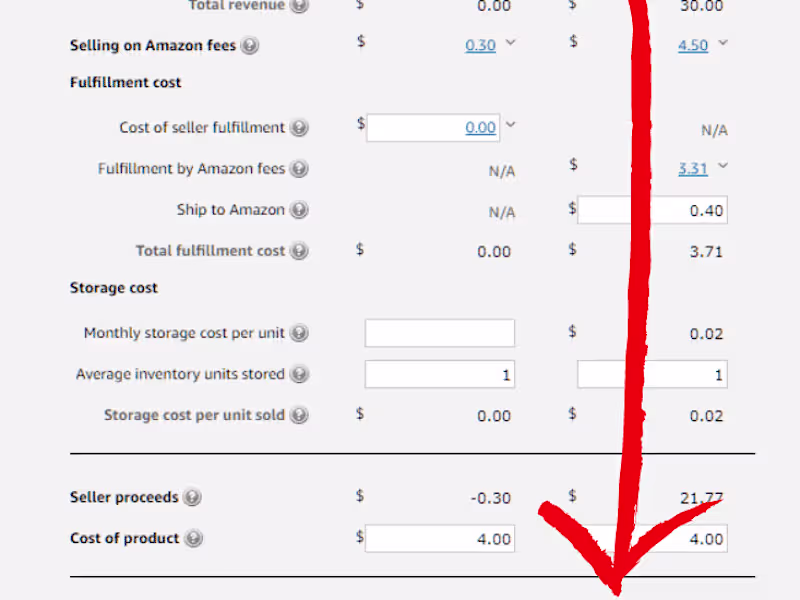800x600 pixels.
Task: Expand the seller fulfillment cost chevron
Action: point(510,125)
